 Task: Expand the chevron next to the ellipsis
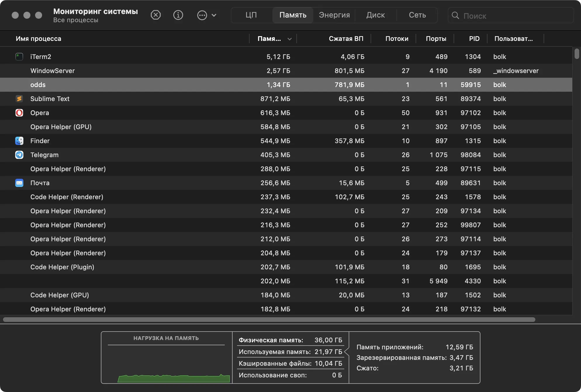[214, 15]
